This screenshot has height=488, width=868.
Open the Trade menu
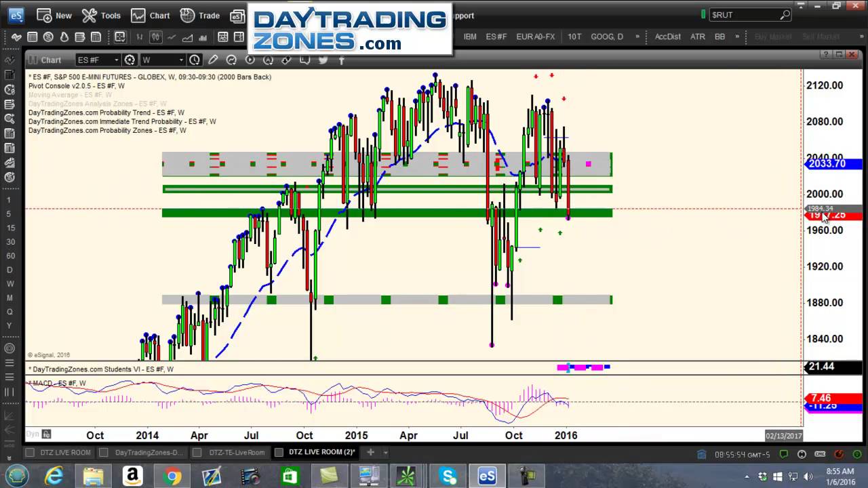(x=199, y=15)
